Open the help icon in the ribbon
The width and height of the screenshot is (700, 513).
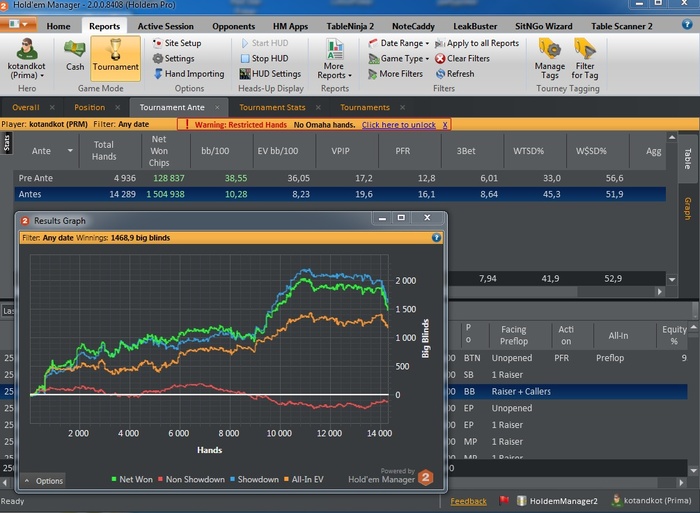click(x=687, y=25)
